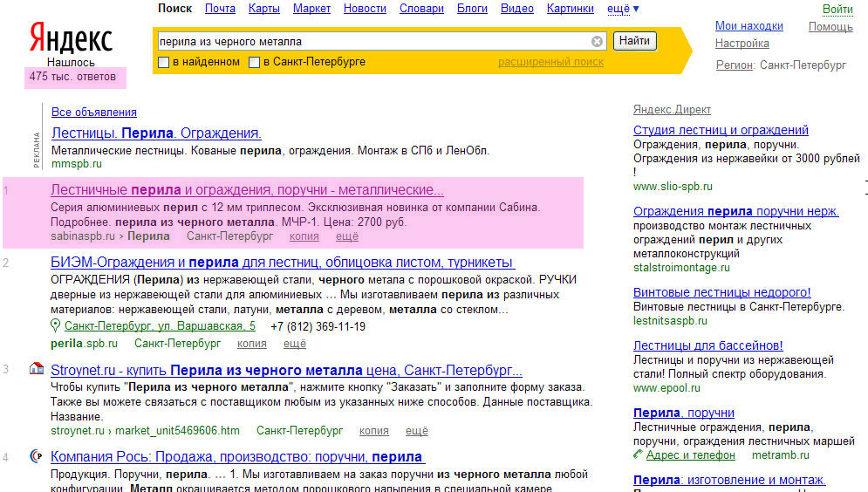Click the phone icon beside Адрес и телефон
This screenshot has height=492, width=868.
(639, 454)
